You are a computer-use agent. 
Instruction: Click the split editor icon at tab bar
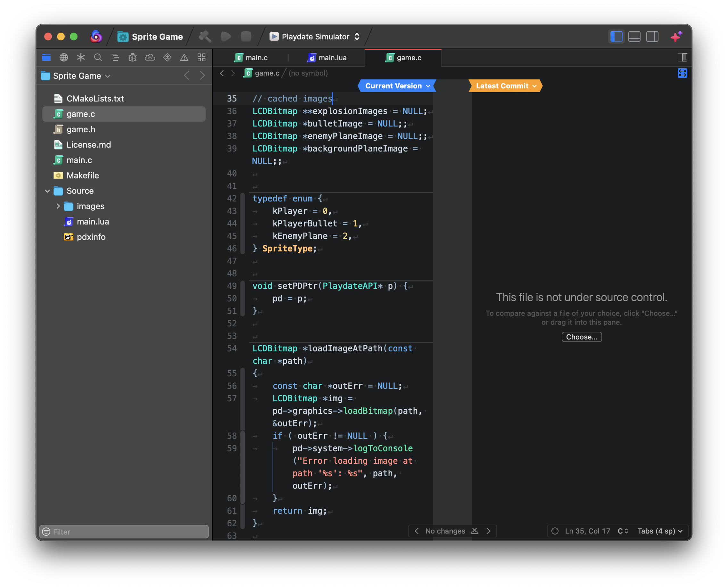(x=682, y=58)
